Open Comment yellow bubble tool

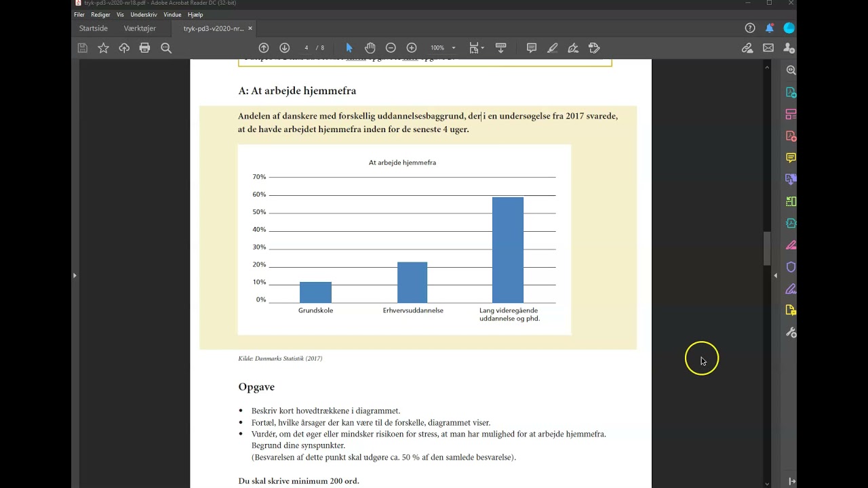pos(791,158)
